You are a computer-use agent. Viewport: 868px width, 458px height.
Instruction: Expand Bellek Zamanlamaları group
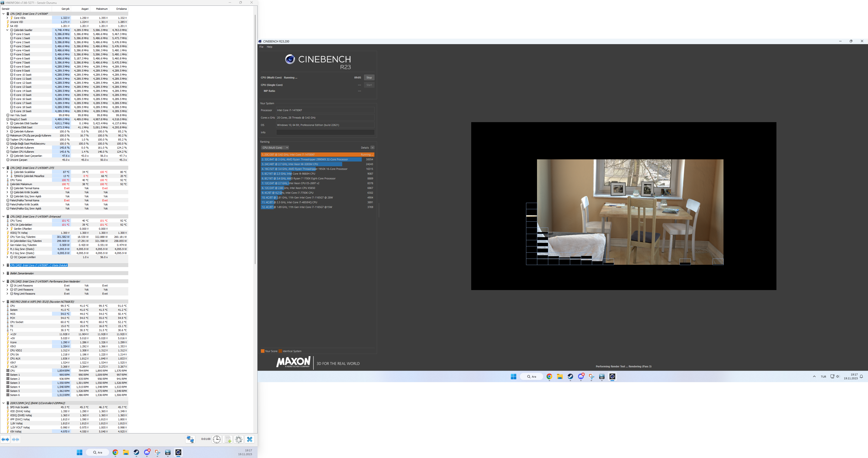pos(3,273)
